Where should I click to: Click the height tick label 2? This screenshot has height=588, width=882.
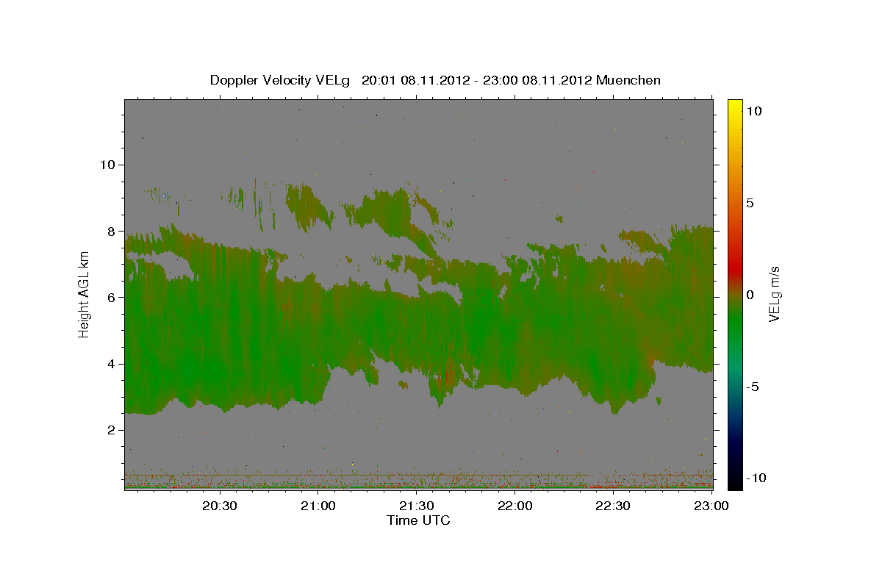[110, 430]
